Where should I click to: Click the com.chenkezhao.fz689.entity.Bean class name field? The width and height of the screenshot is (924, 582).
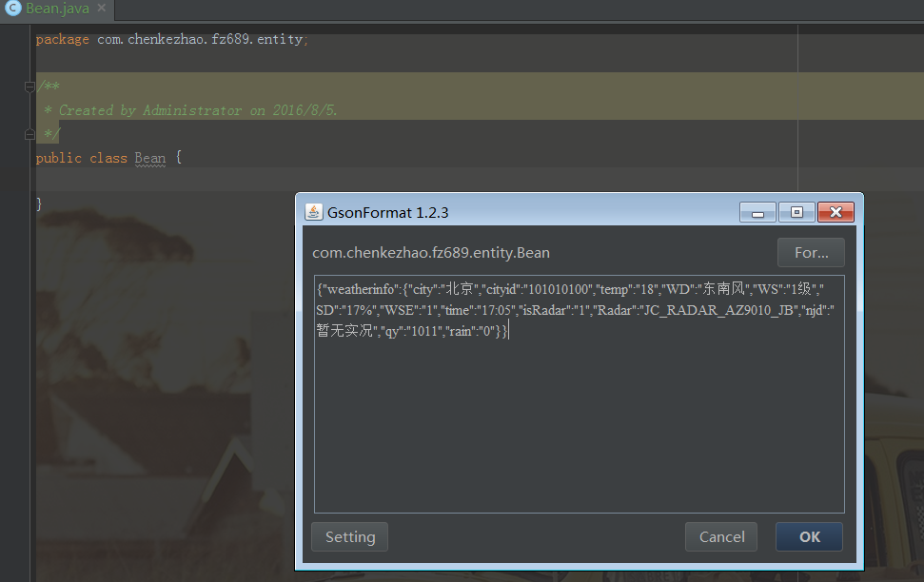click(431, 253)
